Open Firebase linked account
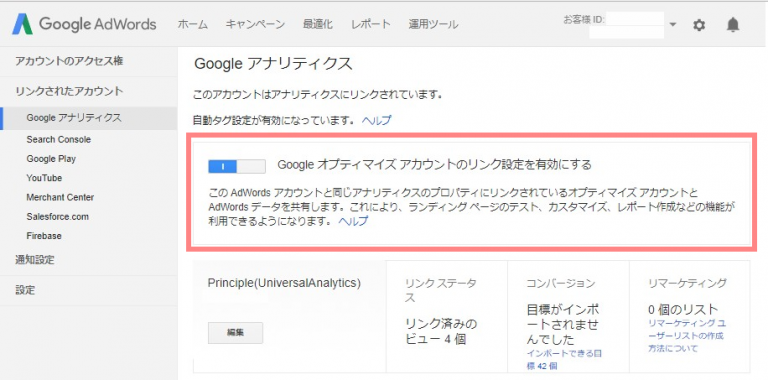The width and height of the screenshot is (768, 380). pos(44,236)
